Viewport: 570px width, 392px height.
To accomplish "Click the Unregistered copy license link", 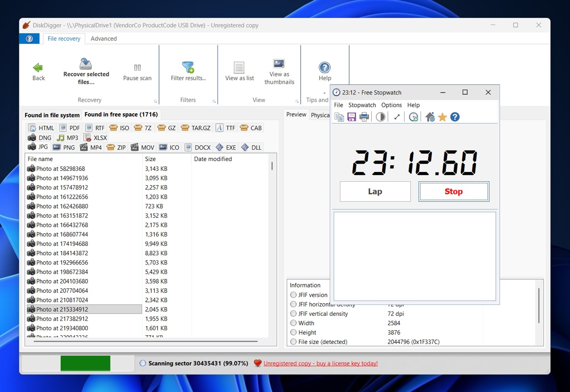I will pyautogui.click(x=320, y=363).
